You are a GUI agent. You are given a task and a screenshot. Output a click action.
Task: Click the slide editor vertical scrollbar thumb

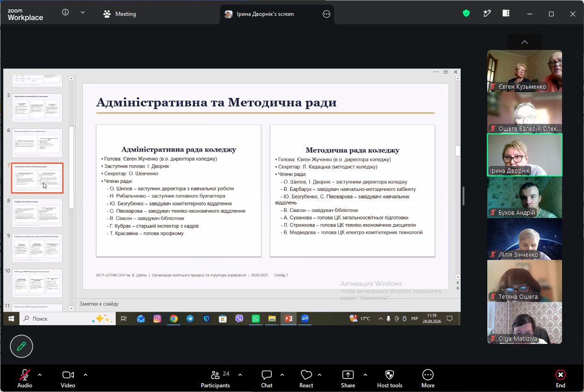pos(458,151)
